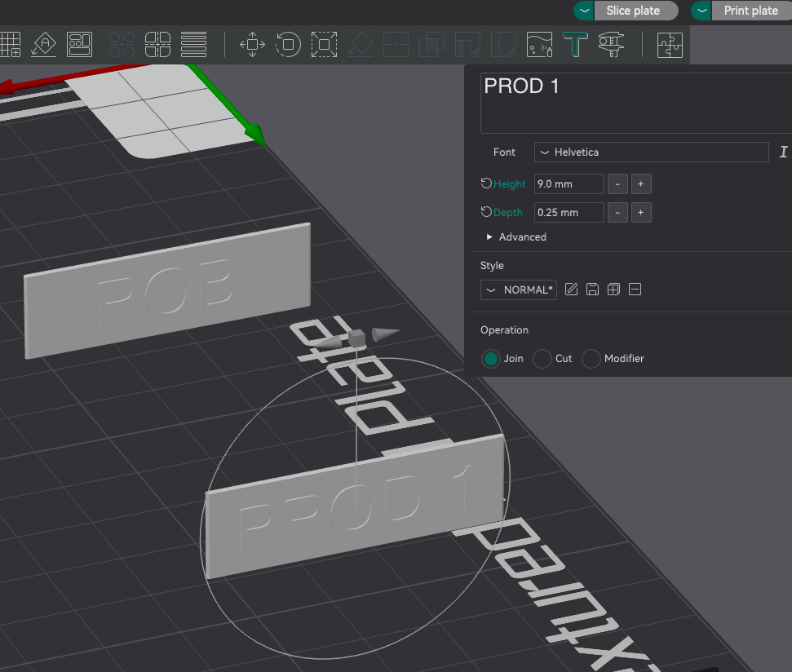The height and width of the screenshot is (672, 792).
Task: Select the Rotate tool
Action: 288,44
